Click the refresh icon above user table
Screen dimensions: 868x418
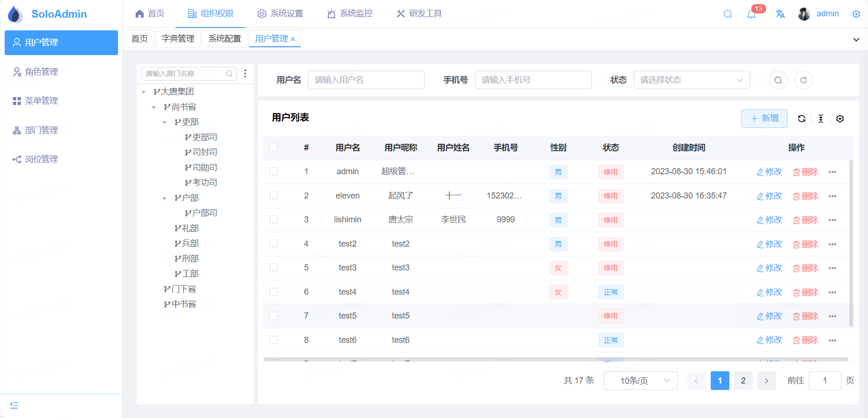pyautogui.click(x=802, y=119)
